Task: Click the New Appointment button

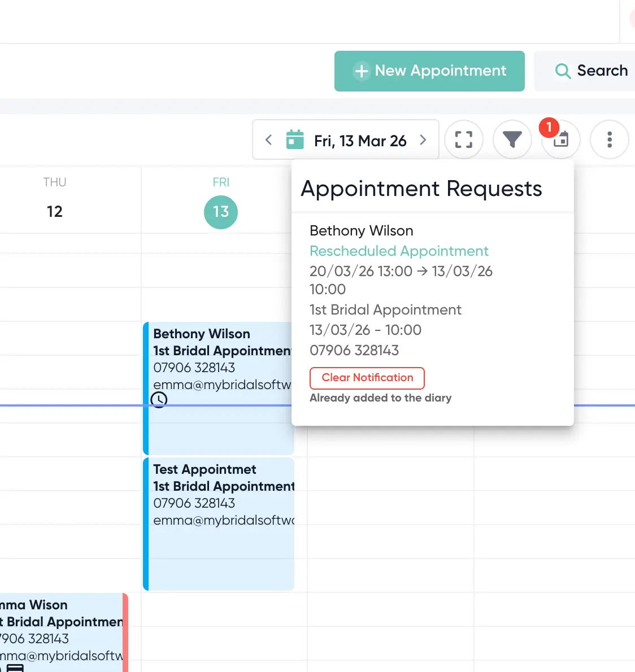Action: [x=429, y=71]
